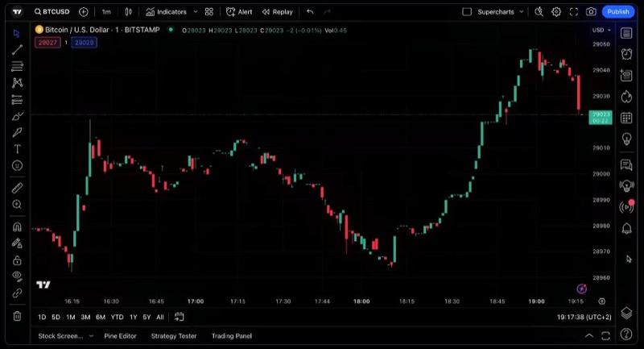Remove drawings with the trash icon
Viewport: 644px width, 349px height.
(x=17, y=316)
